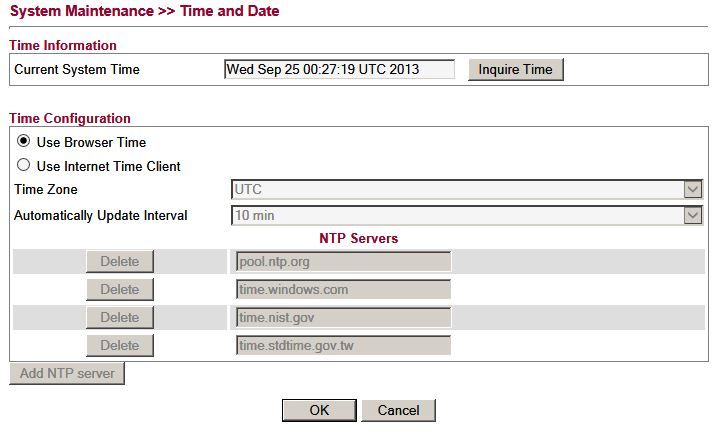Select the Use Internet Time Client option
This screenshot has height=439, width=728.
pyautogui.click(x=24, y=166)
